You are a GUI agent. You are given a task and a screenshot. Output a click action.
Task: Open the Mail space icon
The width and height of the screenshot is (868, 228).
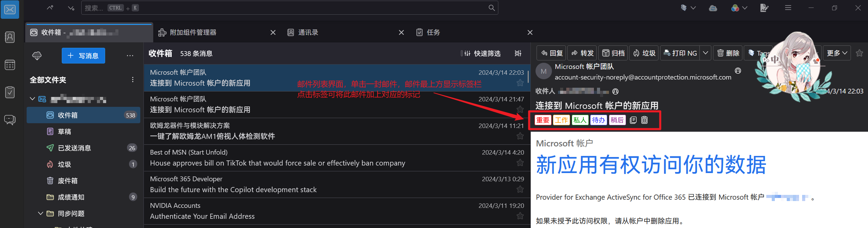point(10,10)
